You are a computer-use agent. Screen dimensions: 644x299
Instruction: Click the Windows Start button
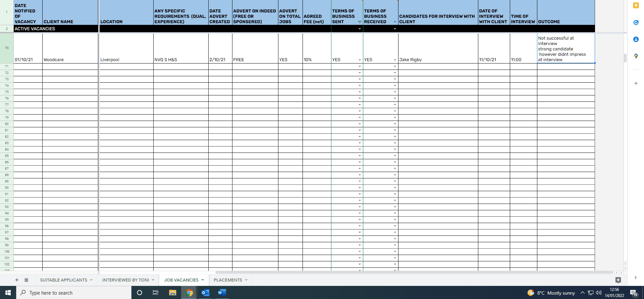(8, 293)
